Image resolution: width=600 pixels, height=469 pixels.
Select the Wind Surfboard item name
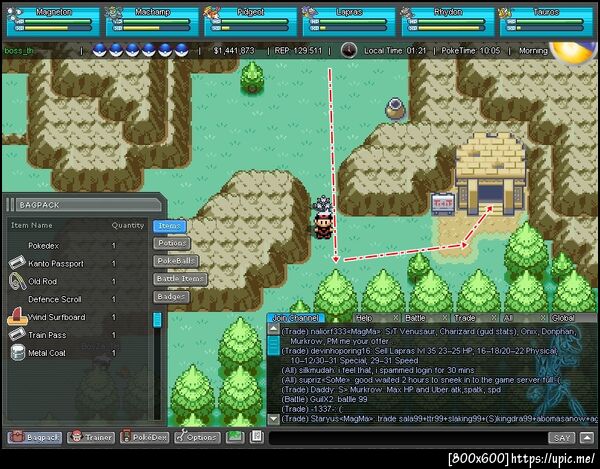57,317
